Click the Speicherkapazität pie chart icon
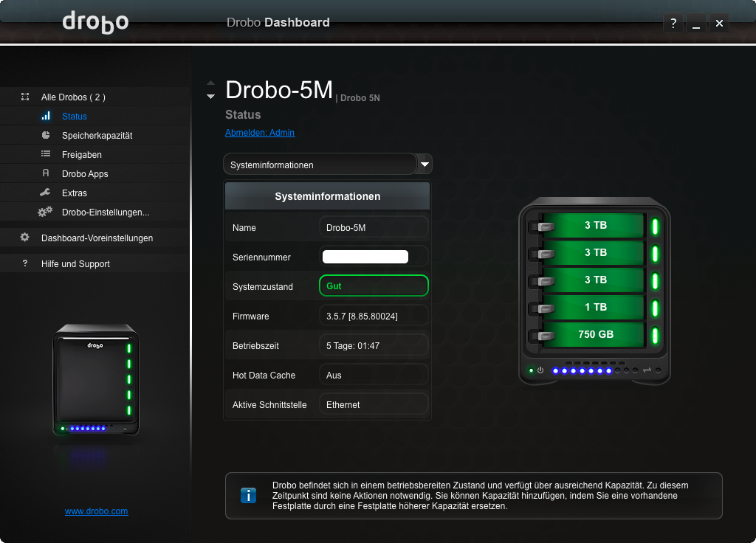Viewport: 756px width, 543px height. click(x=46, y=135)
